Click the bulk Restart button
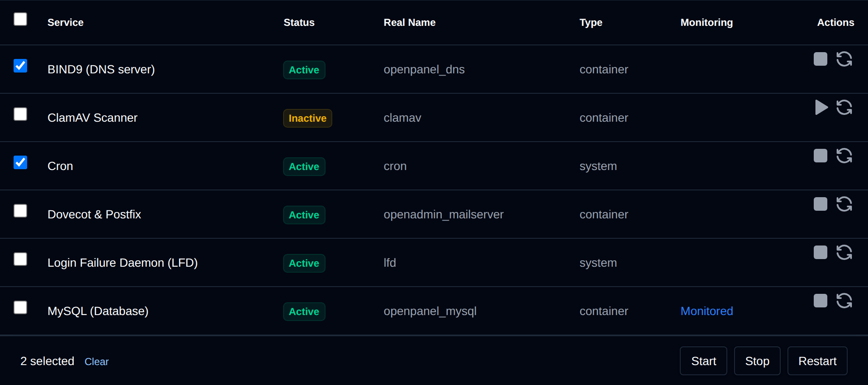Image resolution: width=868 pixels, height=385 pixels. 817,361
